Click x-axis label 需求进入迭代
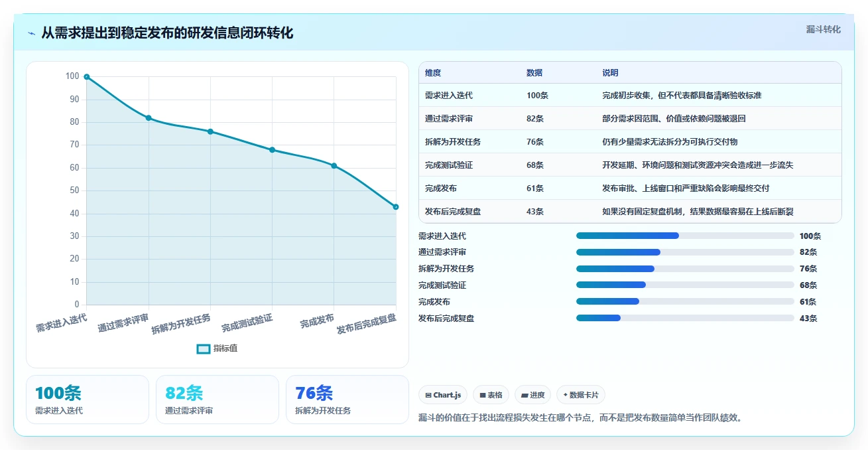Viewport: 868px width, 450px height. coord(62,322)
